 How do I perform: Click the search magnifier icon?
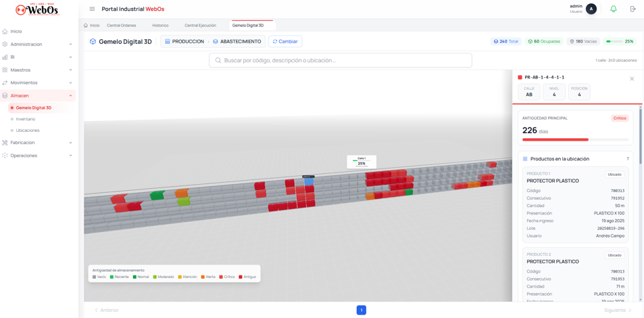(218, 60)
